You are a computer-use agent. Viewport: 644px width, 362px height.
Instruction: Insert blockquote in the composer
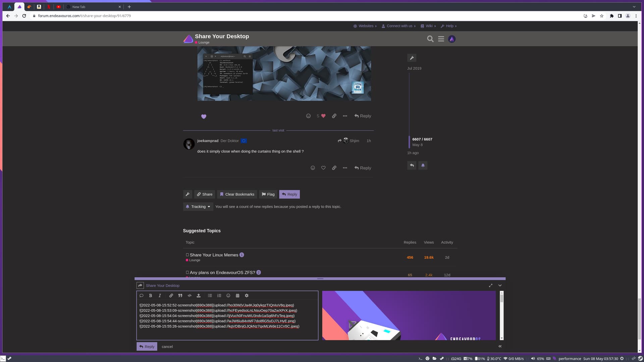pyautogui.click(x=180, y=296)
